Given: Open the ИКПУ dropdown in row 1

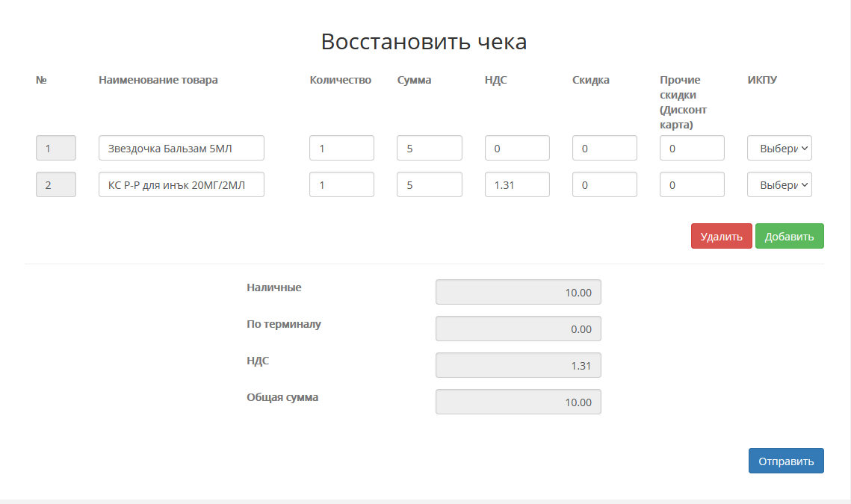Looking at the screenshot, I should click(x=779, y=148).
